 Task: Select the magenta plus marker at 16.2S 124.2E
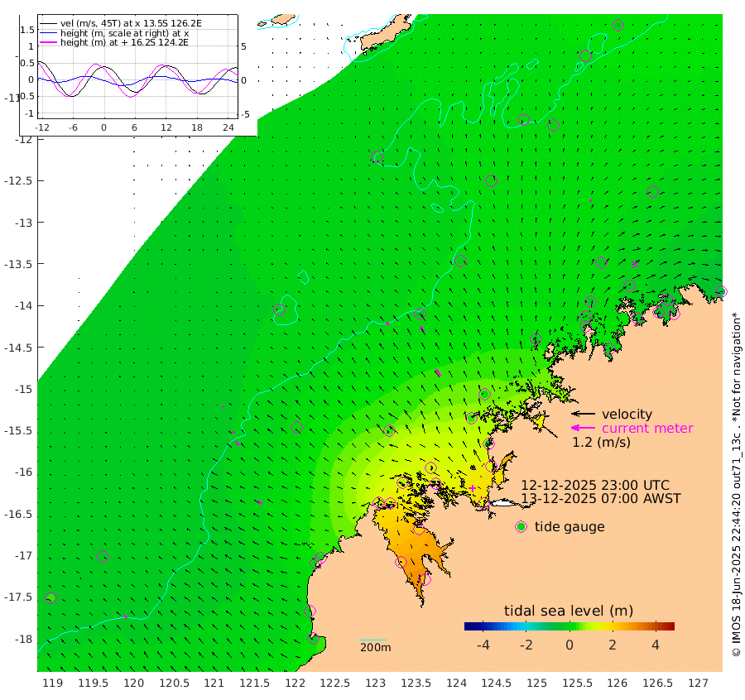(473, 488)
